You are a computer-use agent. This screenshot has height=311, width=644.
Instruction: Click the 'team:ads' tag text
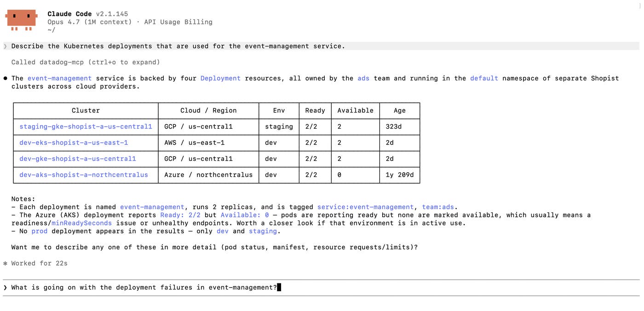coord(437,207)
